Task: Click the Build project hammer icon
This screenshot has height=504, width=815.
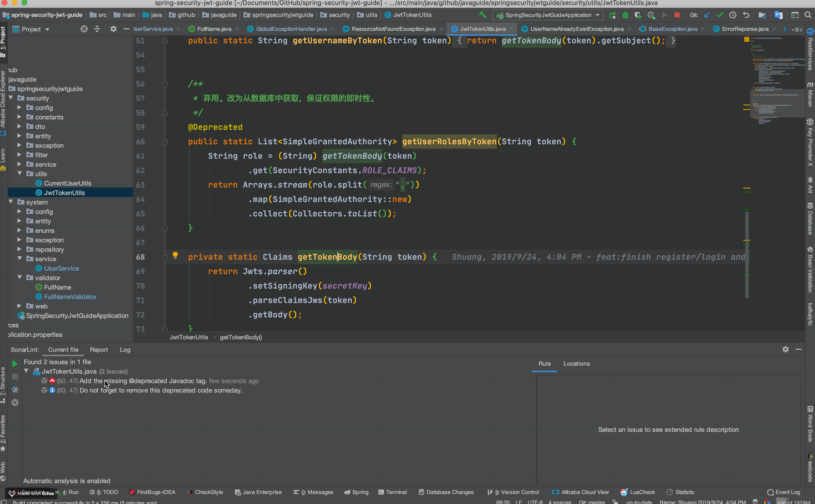Action: [482, 15]
